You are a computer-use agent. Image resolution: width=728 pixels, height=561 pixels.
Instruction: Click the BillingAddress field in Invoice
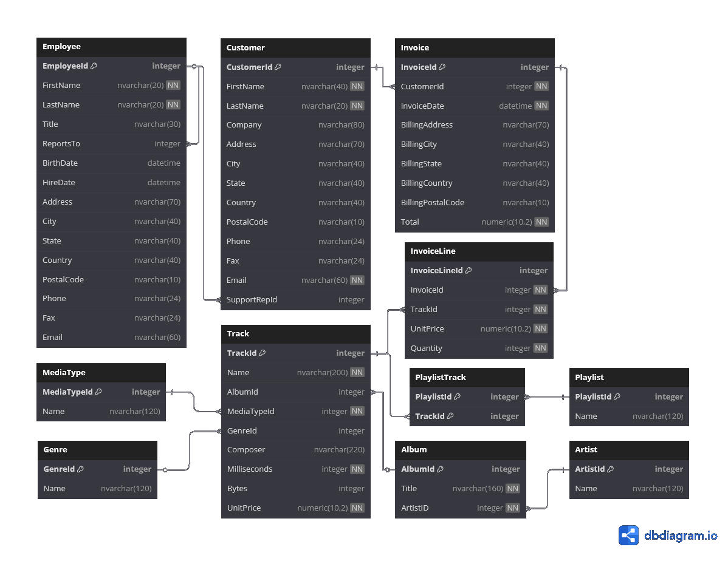click(475, 125)
